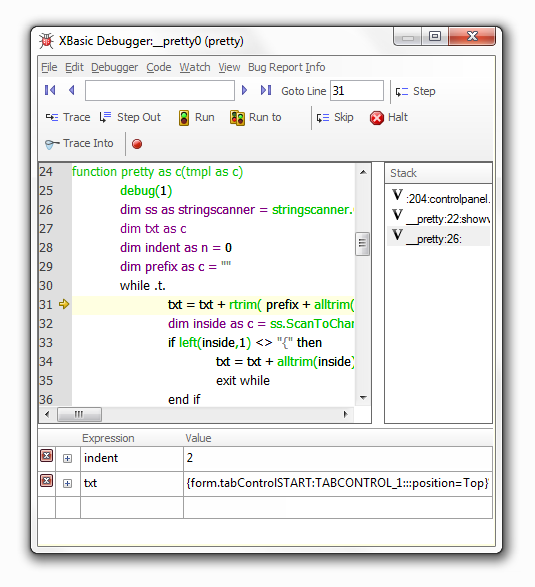Click the previous line arrow icon
Image resolution: width=535 pixels, height=587 pixels.
(x=72, y=90)
